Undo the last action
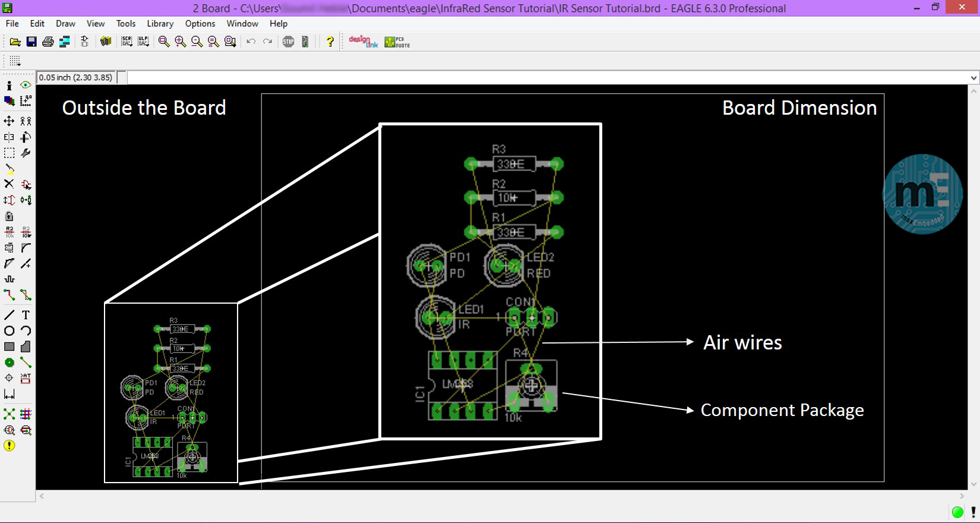Image resolution: width=980 pixels, height=523 pixels. [251, 42]
